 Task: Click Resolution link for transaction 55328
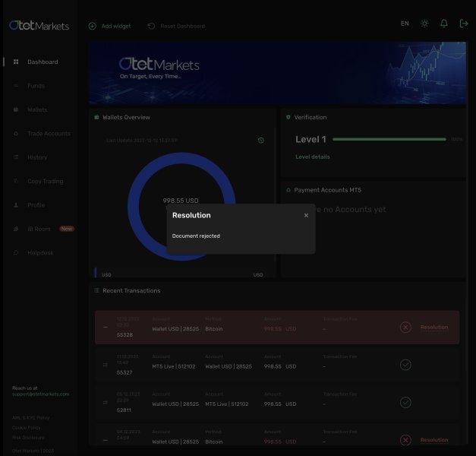point(434,327)
